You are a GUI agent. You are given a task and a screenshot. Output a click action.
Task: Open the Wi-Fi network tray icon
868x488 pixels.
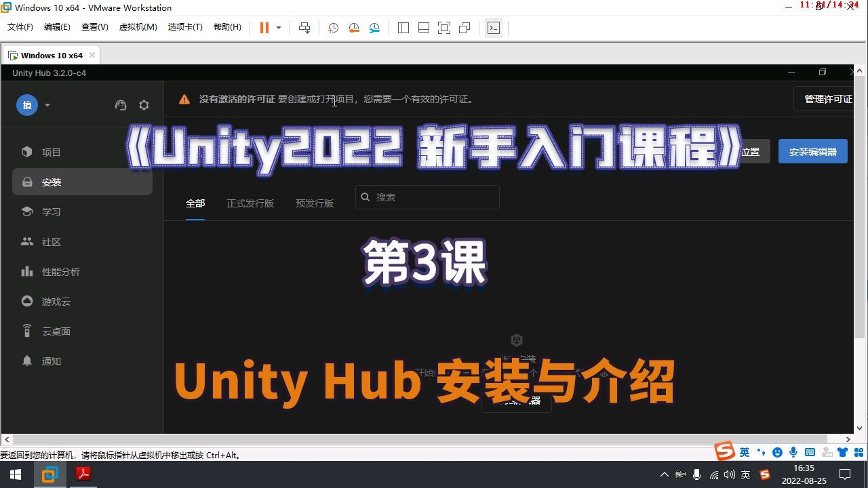(713, 475)
